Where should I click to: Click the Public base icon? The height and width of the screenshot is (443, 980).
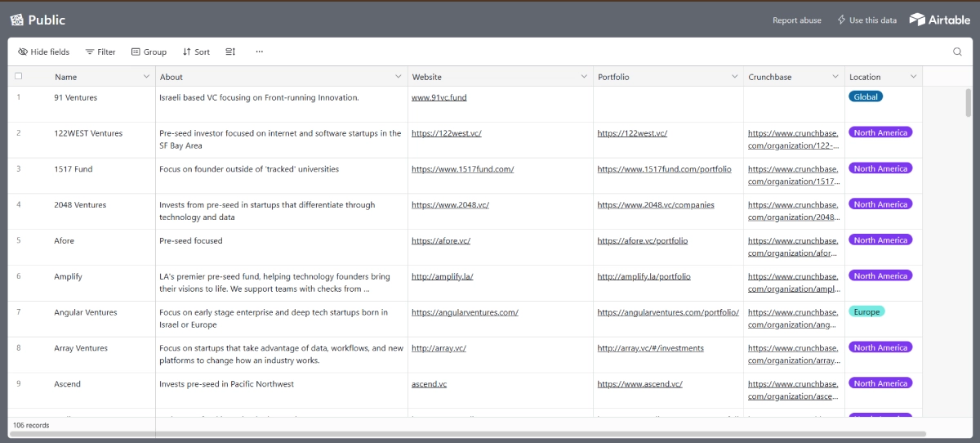pos(16,20)
